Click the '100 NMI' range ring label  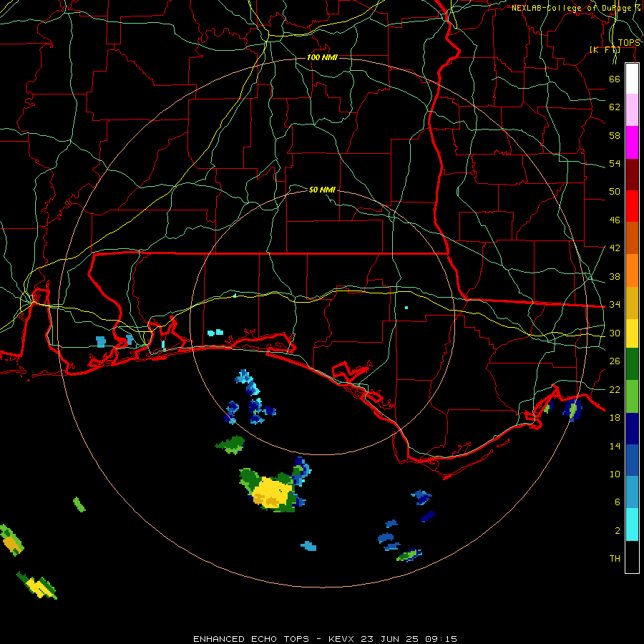[322, 57]
